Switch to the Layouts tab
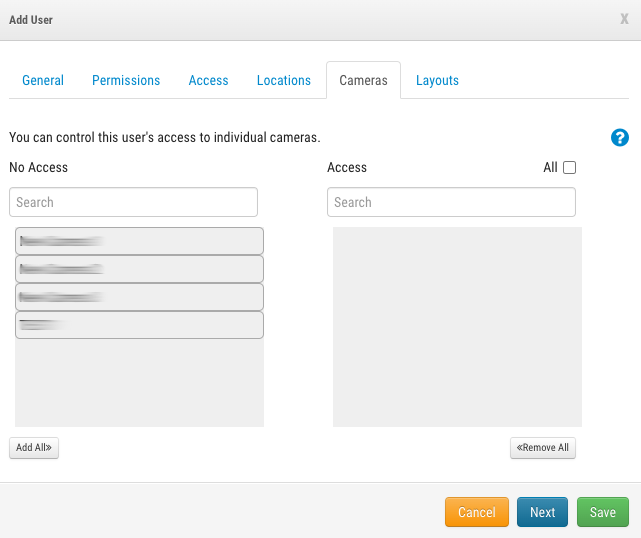 point(437,80)
